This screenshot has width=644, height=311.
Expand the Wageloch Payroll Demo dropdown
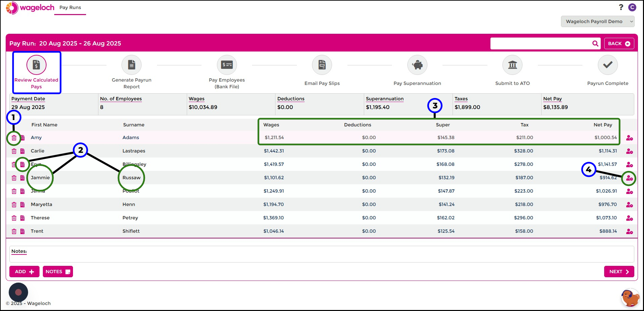pos(597,21)
